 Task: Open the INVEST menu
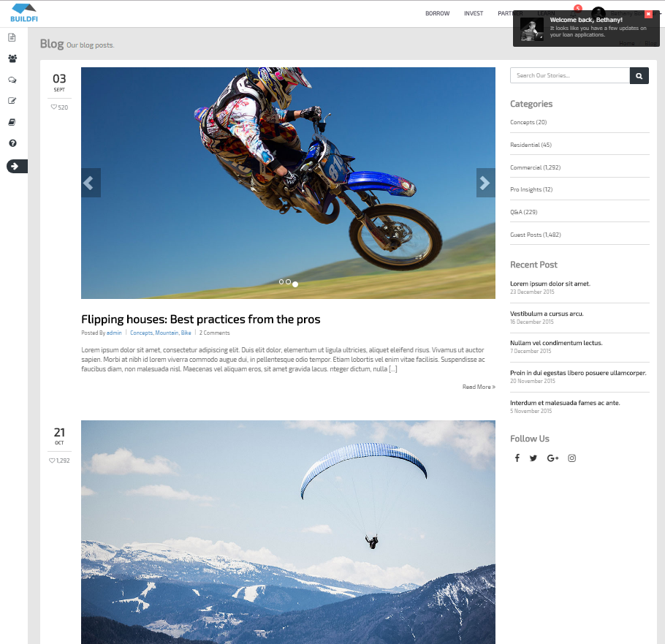[474, 14]
